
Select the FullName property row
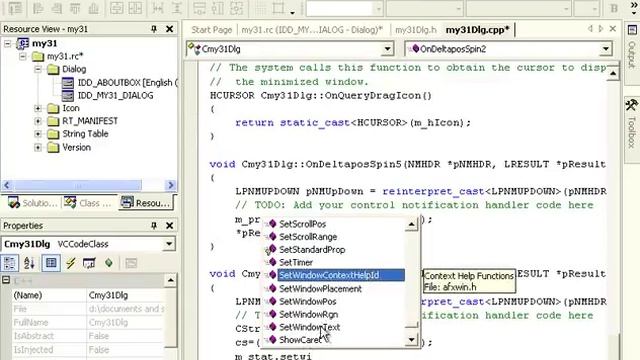[88, 322]
